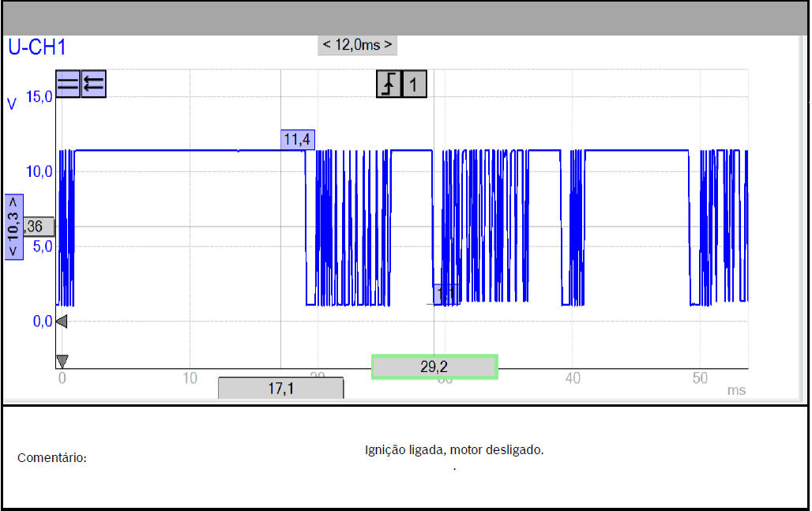Click the 11,4 voltage cursor readout
Viewport: 812px width, 511px height.
pos(298,140)
